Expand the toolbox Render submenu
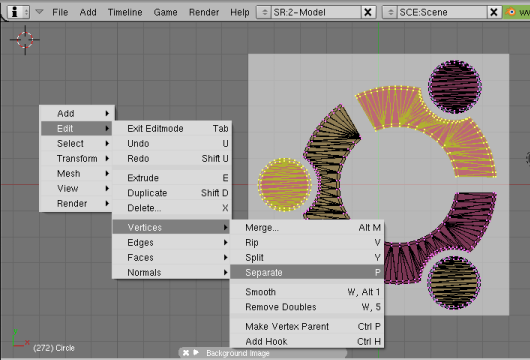The width and height of the screenshot is (530, 360). point(77,203)
